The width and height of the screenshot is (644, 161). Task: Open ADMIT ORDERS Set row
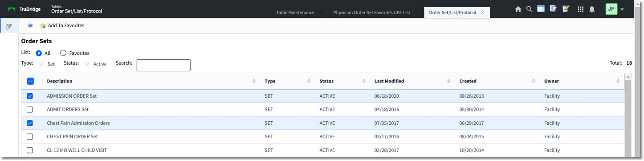coord(323,109)
